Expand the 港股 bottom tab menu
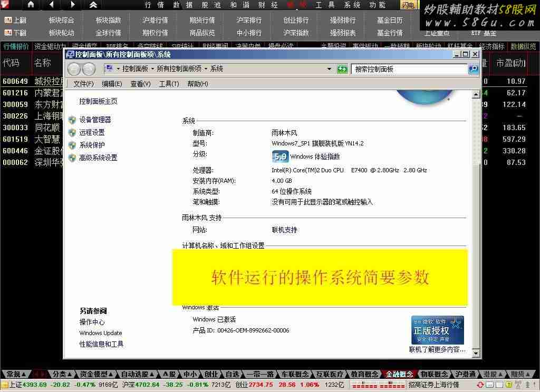This screenshot has height=392, width=540. click(500, 374)
